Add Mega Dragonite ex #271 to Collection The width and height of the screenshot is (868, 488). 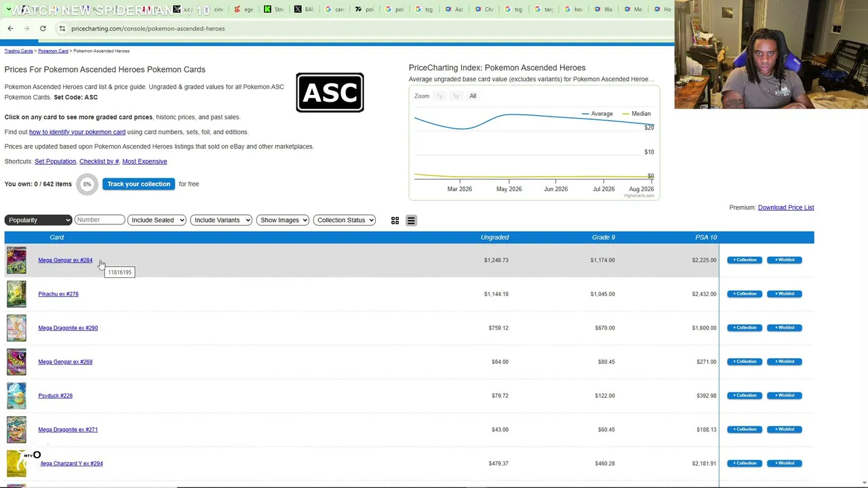745,429
